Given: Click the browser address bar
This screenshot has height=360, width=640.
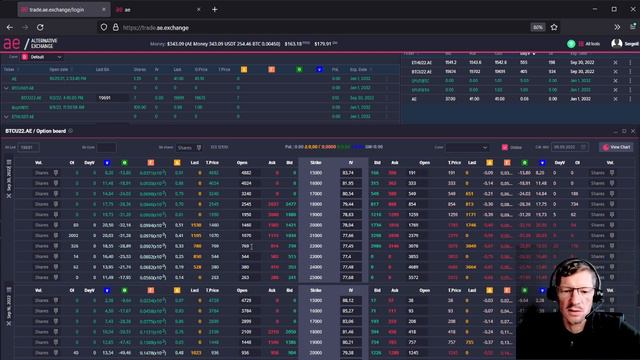Looking at the screenshot, I should 318,27.
